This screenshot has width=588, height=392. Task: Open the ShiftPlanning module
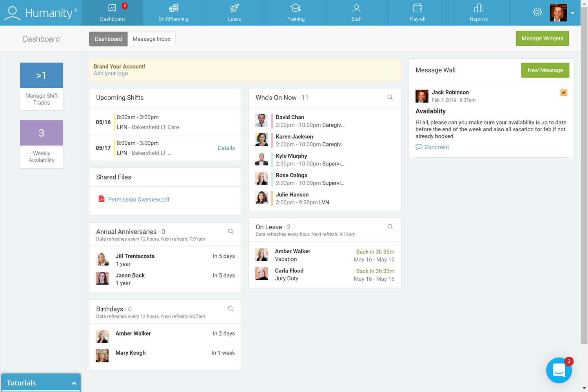tap(174, 13)
